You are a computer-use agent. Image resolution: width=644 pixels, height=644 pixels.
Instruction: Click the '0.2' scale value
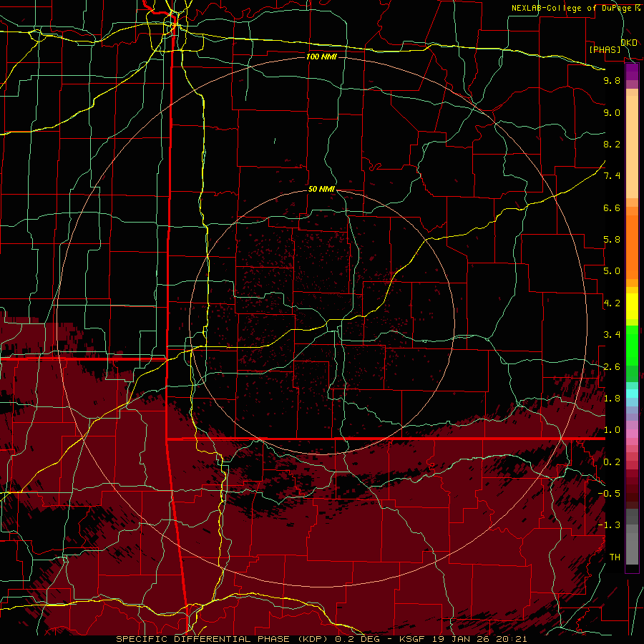pyautogui.click(x=612, y=462)
